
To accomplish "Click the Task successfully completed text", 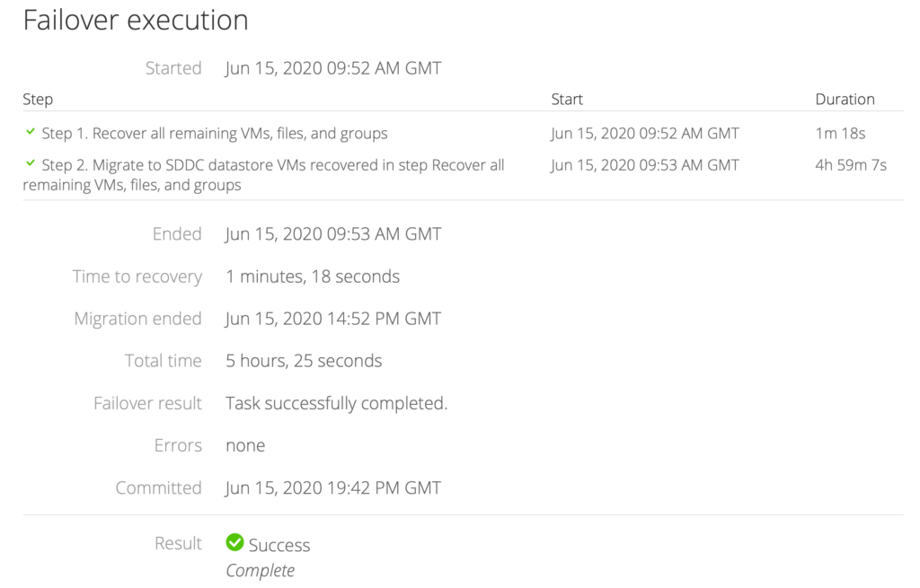I will coord(337,403).
